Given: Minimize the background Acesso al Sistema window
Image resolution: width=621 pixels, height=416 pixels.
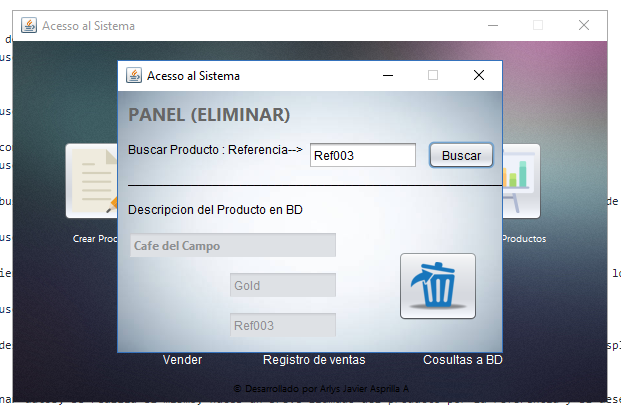Looking at the screenshot, I should 493,25.
